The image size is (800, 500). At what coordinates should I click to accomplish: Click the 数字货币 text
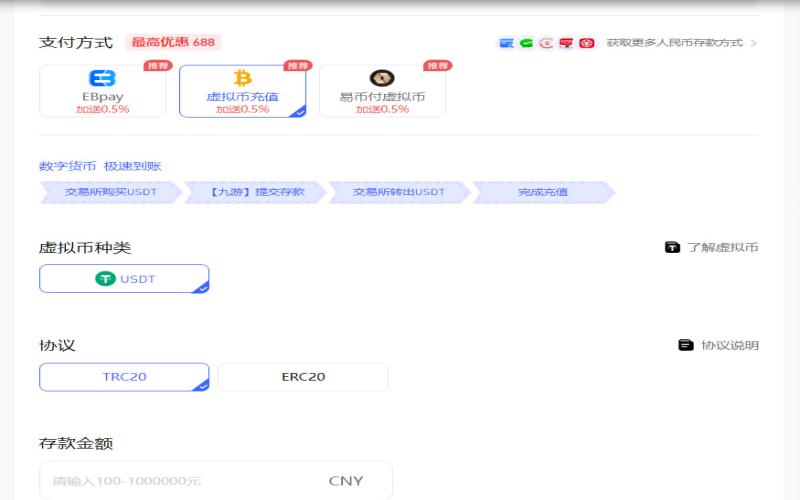[67, 166]
